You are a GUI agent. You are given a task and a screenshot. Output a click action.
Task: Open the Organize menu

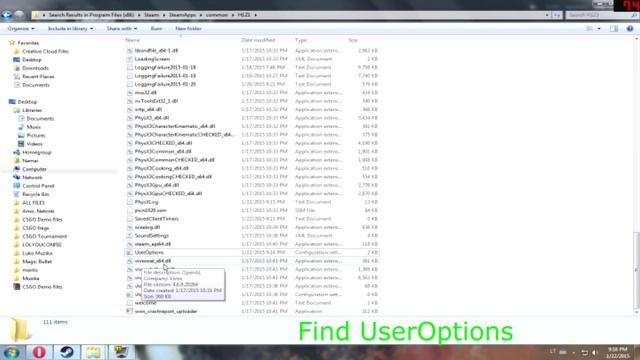(x=21, y=29)
